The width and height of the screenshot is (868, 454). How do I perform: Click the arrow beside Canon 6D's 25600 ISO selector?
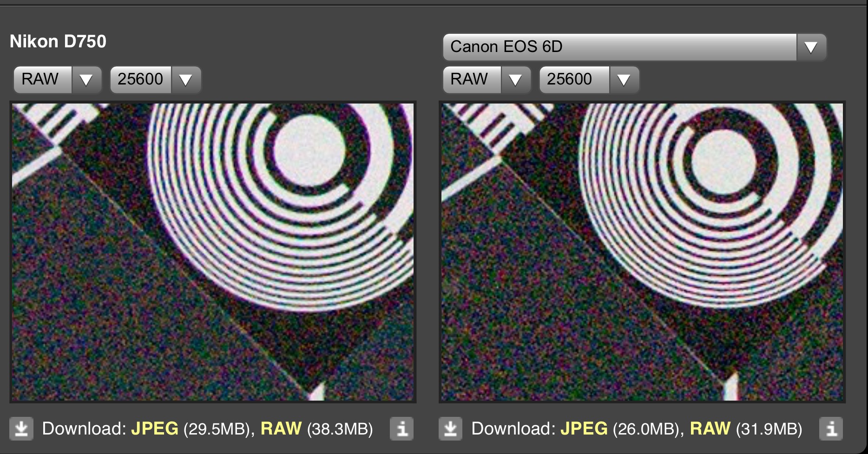tap(624, 80)
